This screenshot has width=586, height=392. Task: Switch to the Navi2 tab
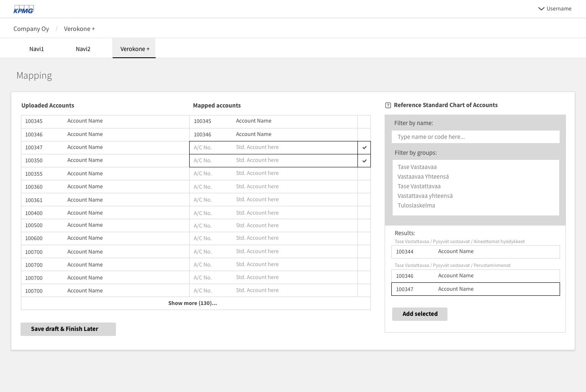[x=83, y=49]
